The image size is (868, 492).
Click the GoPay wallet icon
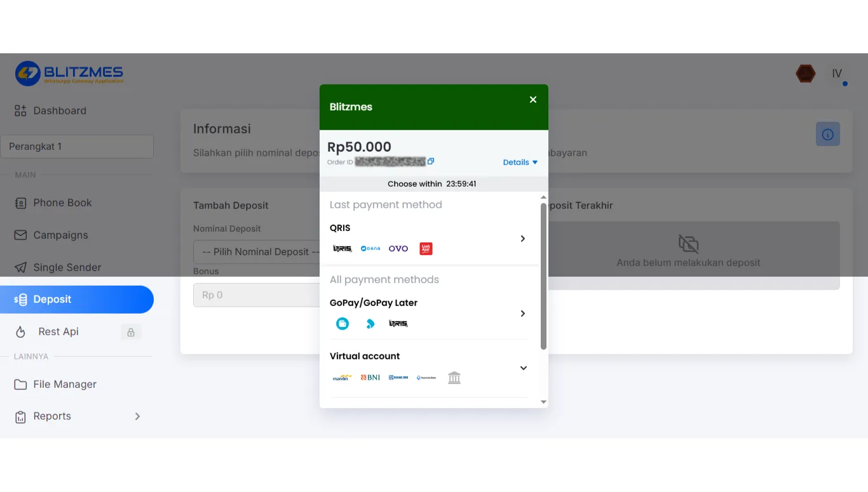[x=342, y=324]
